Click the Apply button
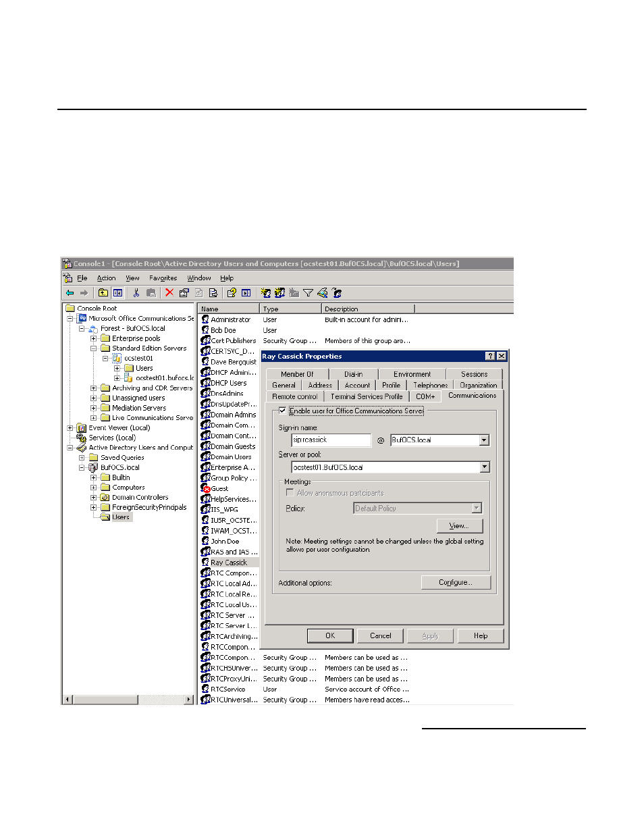Screen dimensions: 644x834 click(x=430, y=636)
